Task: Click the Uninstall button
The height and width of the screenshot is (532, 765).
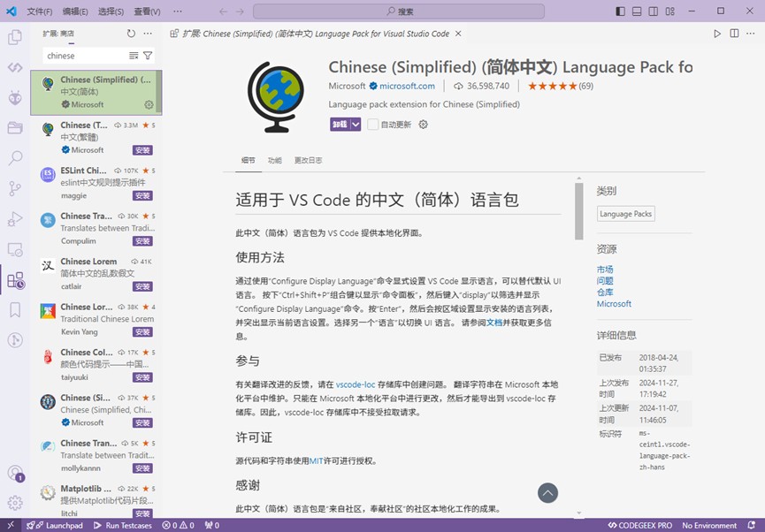Action: click(340, 125)
